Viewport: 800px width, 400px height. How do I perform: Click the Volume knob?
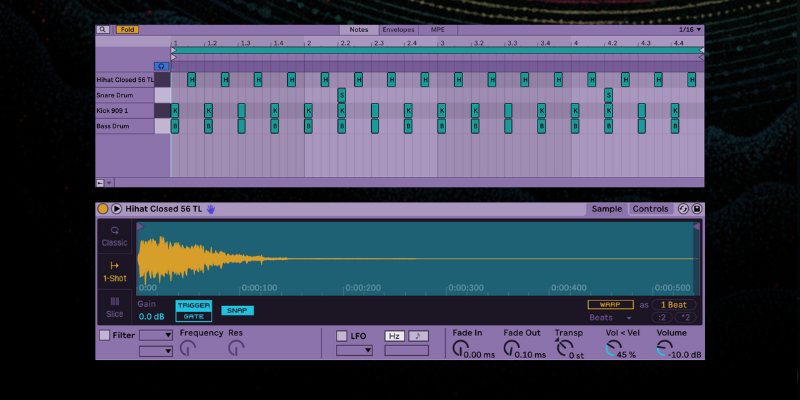pyautogui.click(x=663, y=349)
